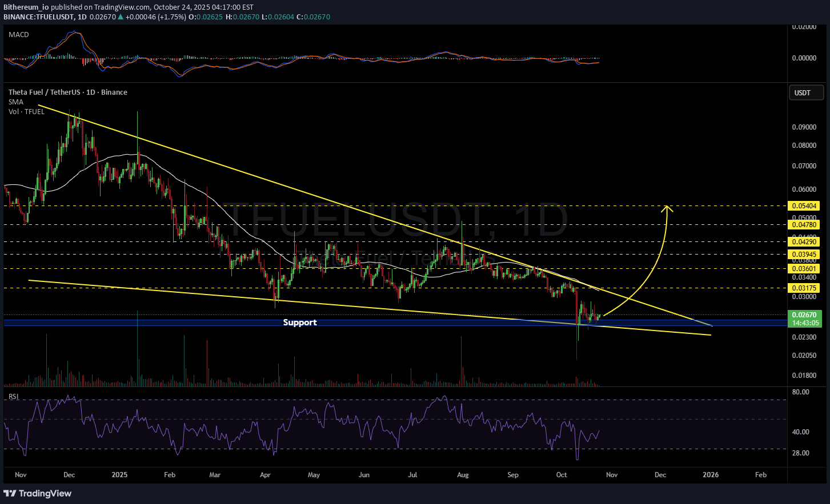
Task: Select the 0.04780 price level label
Action: (x=803, y=225)
